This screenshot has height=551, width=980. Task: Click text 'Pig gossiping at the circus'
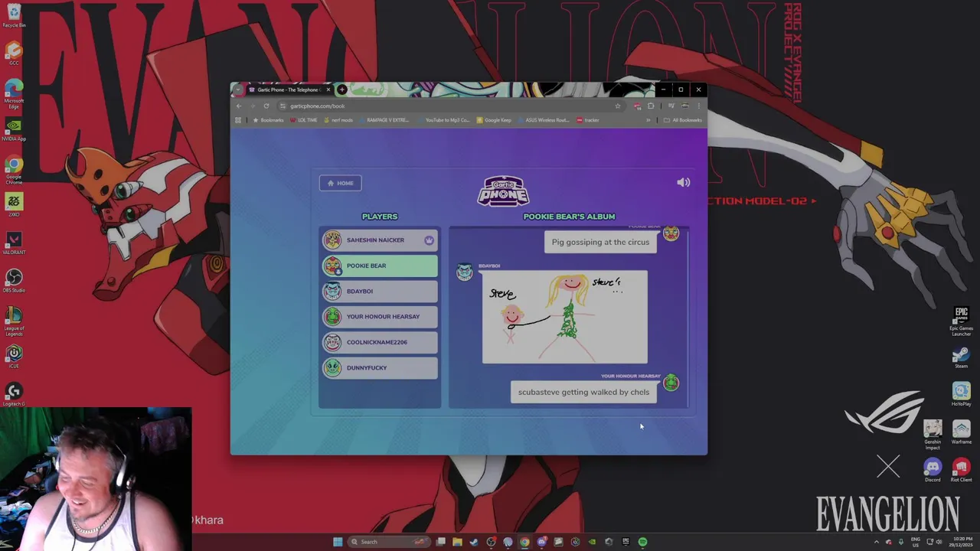pyautogui.click(x=600, y=242)
